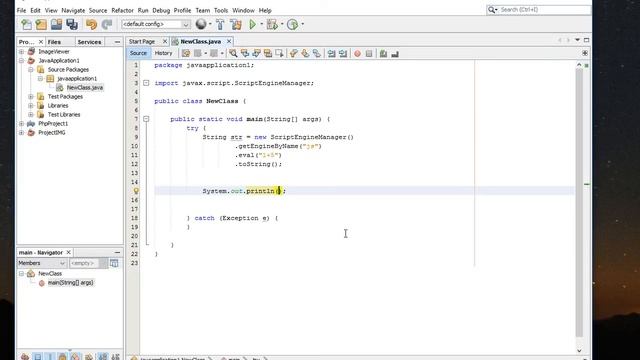Click Previous Bookmark icon
640x360 pixels.
click(x=293, y=53)
